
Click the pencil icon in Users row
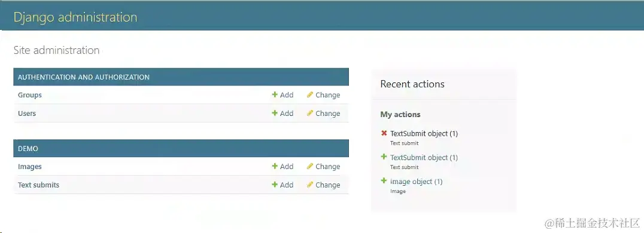click(310, 114)
